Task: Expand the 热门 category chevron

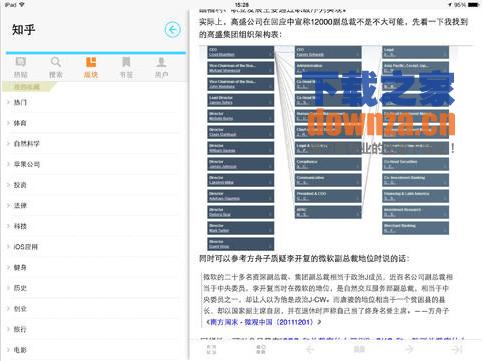Action: point(8,102)
